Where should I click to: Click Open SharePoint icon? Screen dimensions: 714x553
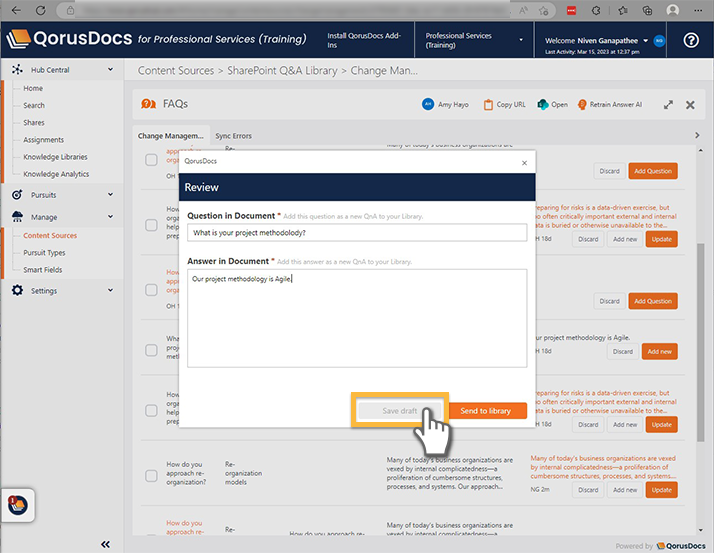coord(542,104)
